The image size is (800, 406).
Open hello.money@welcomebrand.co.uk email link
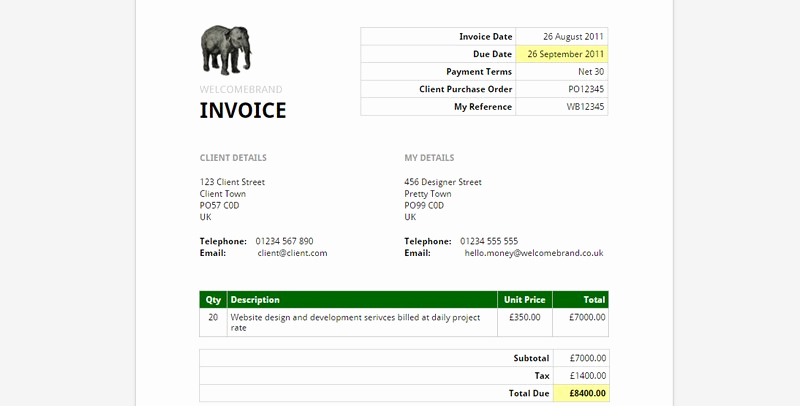click(534, 253)
